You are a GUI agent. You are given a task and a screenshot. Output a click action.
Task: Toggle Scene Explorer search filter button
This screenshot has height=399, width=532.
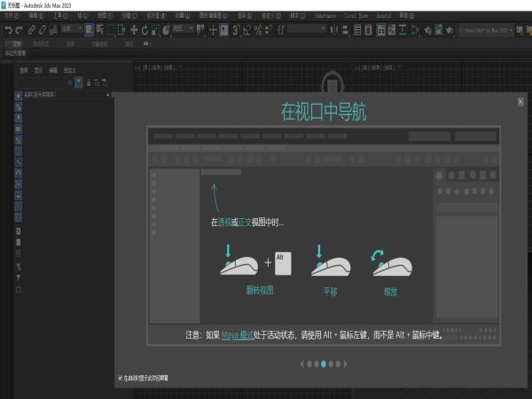(x=78, y=82)
